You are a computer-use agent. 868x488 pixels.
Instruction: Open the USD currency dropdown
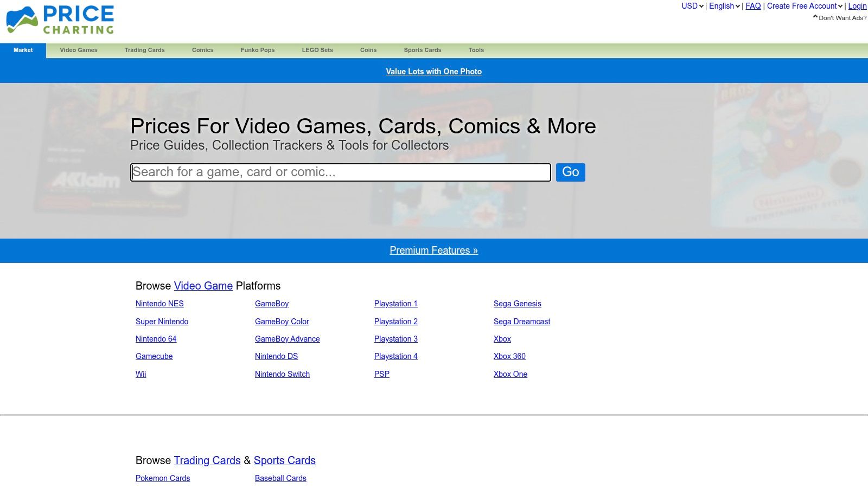coord(693,6)
